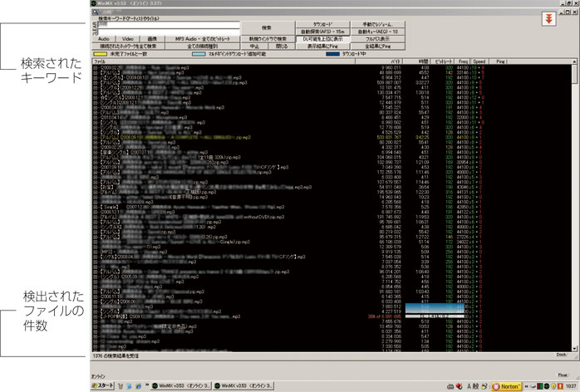Click the オンライン status text
580x392 pixels.
pos(98,376)
